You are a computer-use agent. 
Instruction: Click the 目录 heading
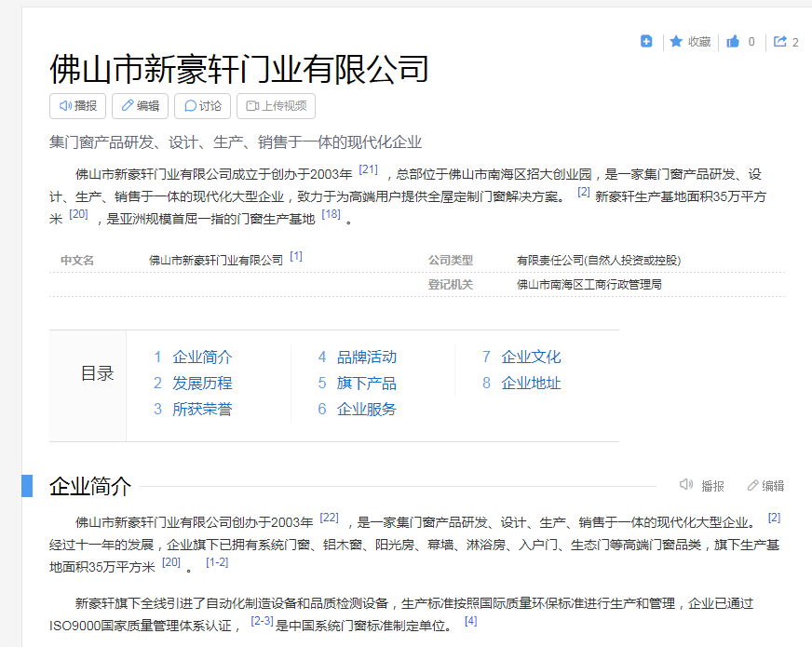click(97, 373)
